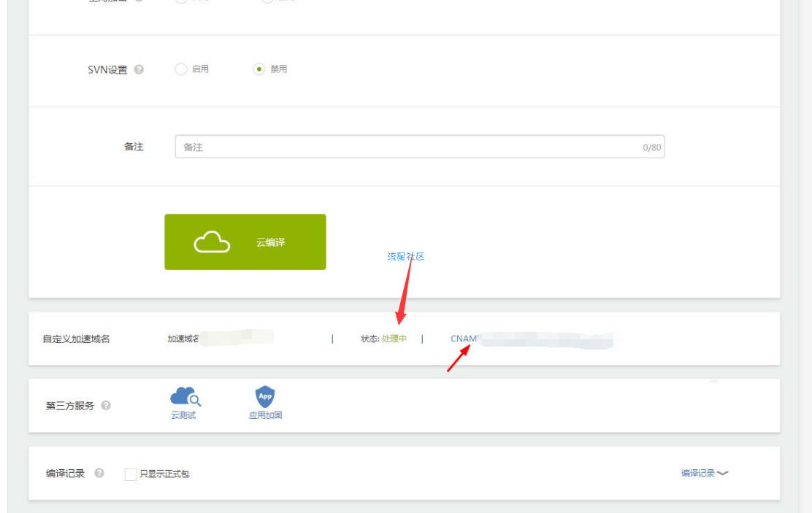Click the 0/80 character counter
The width and height of the screenshot is (812, 513).
pyautogui.click(x=652, y=147)
